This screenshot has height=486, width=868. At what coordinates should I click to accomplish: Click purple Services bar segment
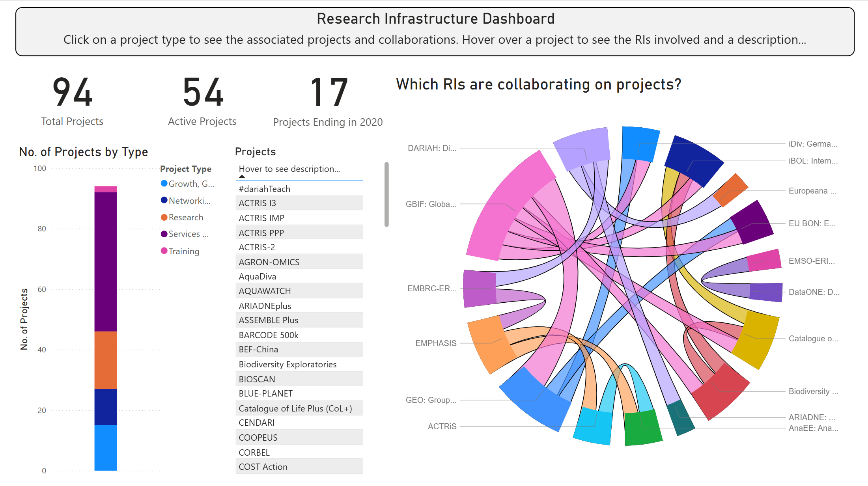(x=106, y=262)
